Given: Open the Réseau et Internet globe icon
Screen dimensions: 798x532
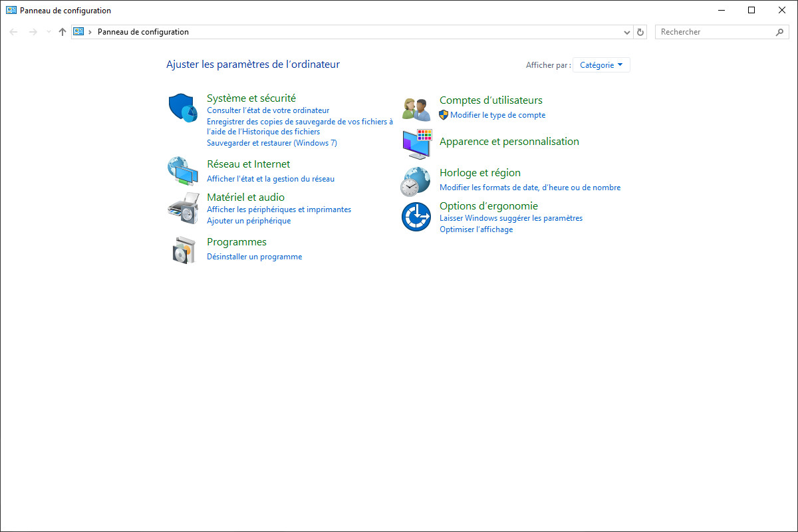Looking at the screenshot, I should pyautogui.click(x=182, y=171).
